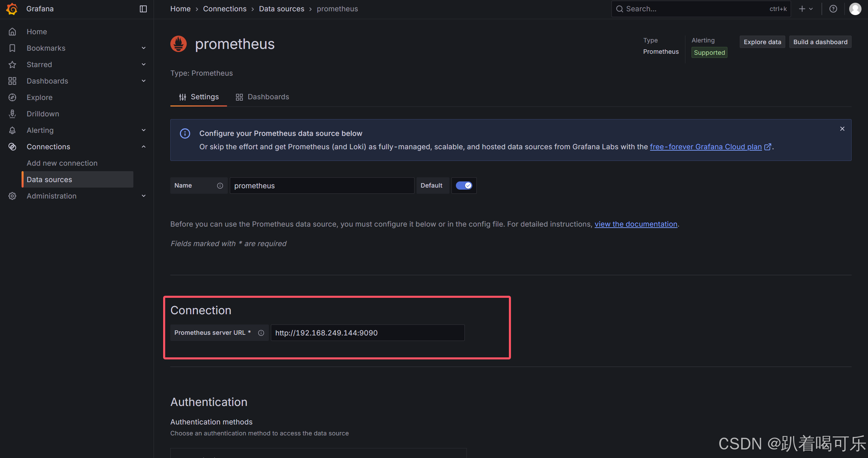868x458 pixels.
Task: Click the Build a dashboard button
Action: pyautogui.click(x=820, y=42)
